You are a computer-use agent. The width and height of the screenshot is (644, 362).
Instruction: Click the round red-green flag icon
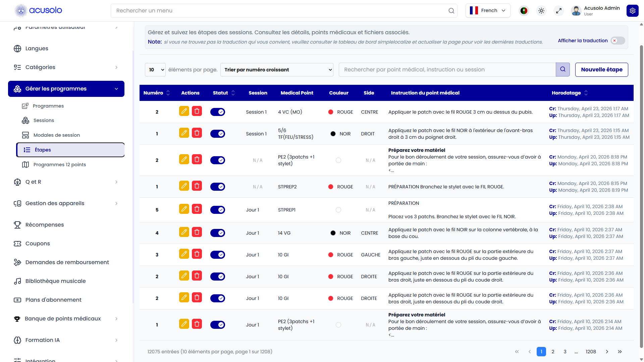(524, 11)
